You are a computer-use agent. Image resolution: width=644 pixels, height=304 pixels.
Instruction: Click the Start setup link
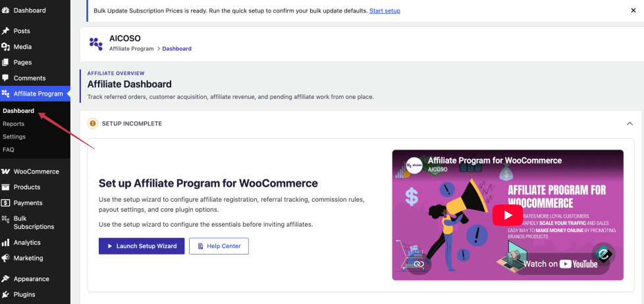(x=385, y=11)
